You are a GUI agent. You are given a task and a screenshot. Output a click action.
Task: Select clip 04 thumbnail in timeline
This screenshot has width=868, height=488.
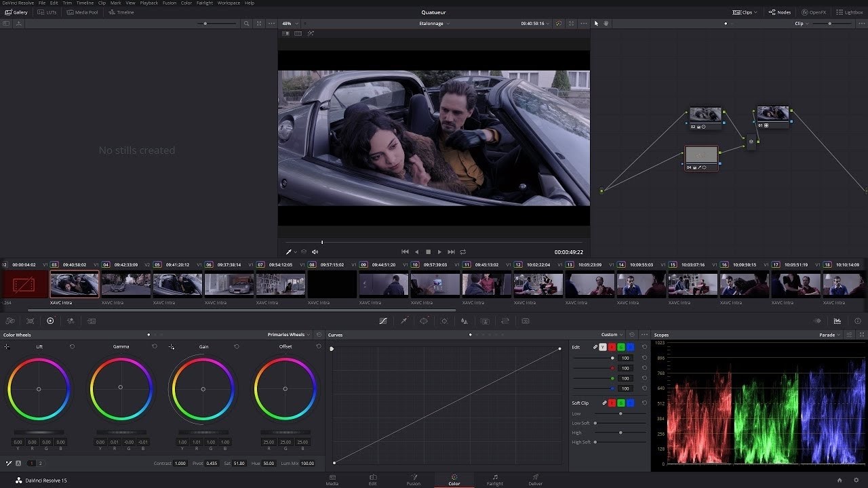click(x=126, y=284)
